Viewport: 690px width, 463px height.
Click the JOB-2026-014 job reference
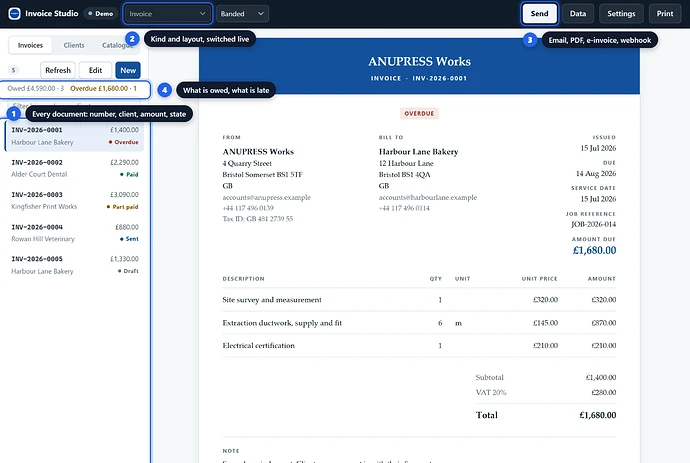tap(593, 224)
